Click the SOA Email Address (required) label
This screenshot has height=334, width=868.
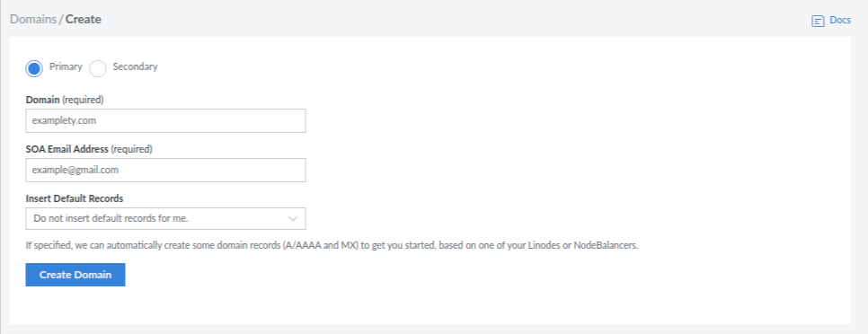tap(89, 149)
